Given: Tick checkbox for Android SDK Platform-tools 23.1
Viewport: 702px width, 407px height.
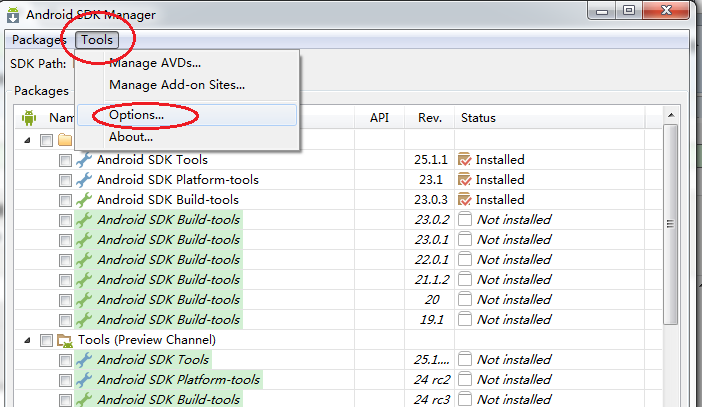Looking at the screenshot, I should (x=65, y=180).
